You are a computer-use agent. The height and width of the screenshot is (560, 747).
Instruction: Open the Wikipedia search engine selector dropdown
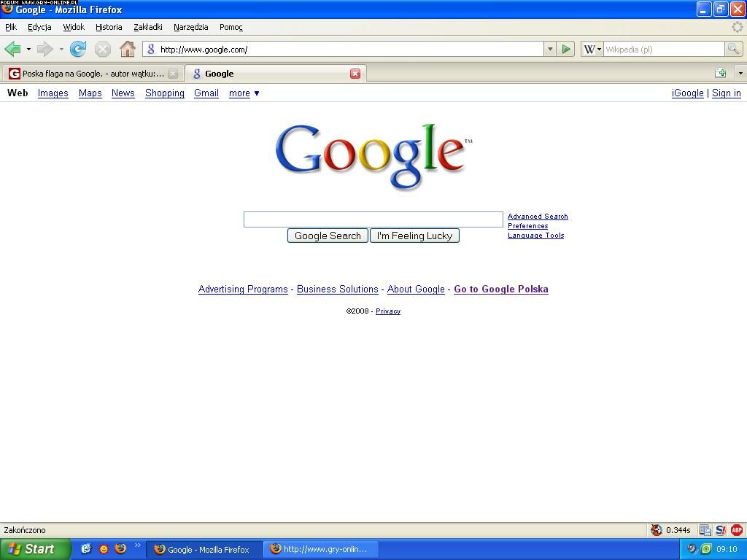(592, 49)
